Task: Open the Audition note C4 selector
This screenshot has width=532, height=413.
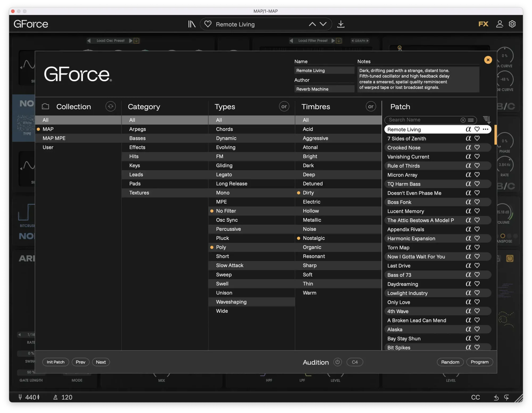Action: (355, 362)
